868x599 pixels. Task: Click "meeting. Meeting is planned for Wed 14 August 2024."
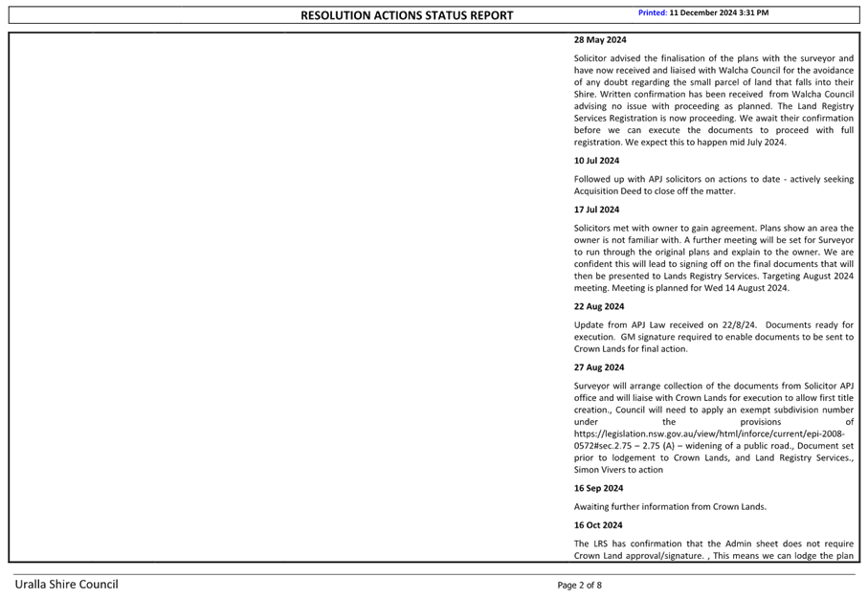coord(682,288)
